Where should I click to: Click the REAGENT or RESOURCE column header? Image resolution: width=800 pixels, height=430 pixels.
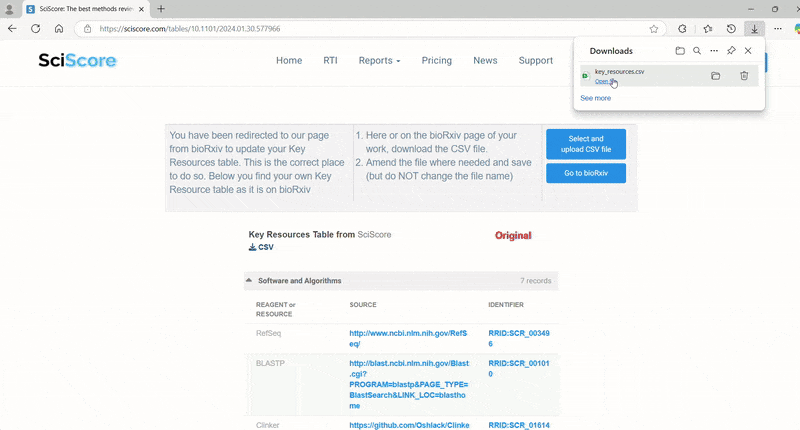click(x=276, y=309)
